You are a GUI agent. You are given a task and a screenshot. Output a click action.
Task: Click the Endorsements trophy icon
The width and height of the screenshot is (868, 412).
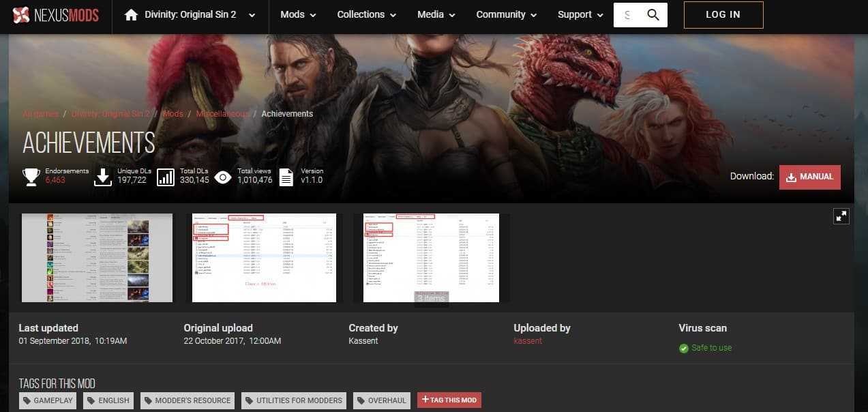pos(31,177)
